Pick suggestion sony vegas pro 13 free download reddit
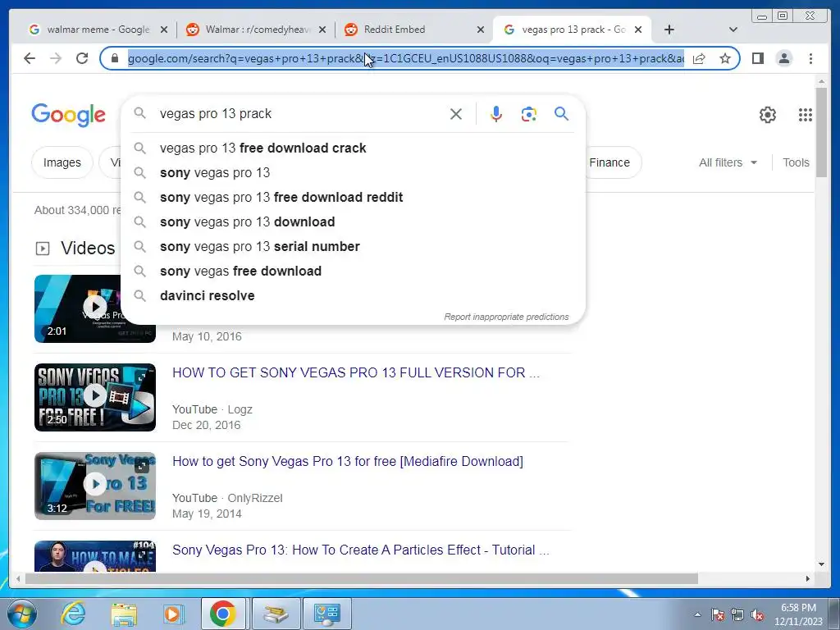The width and height of the screenshot is (840, 630). [354, 197]
